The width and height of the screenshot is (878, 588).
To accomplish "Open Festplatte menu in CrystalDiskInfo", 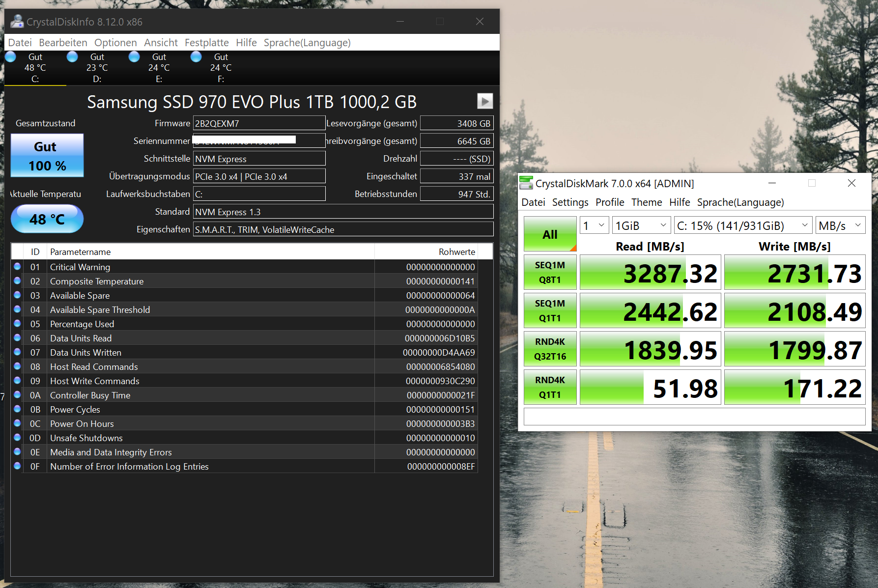I will (x=207, y=43).
